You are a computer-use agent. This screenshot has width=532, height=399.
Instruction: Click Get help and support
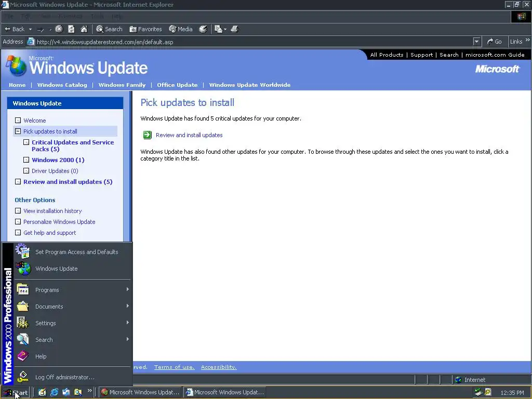(49, 233)
